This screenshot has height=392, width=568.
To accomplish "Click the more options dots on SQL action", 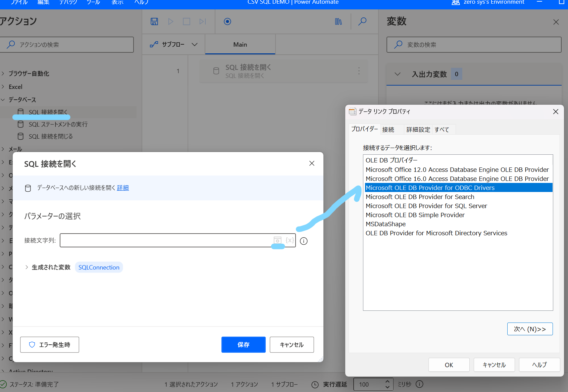I will [359, 71].
